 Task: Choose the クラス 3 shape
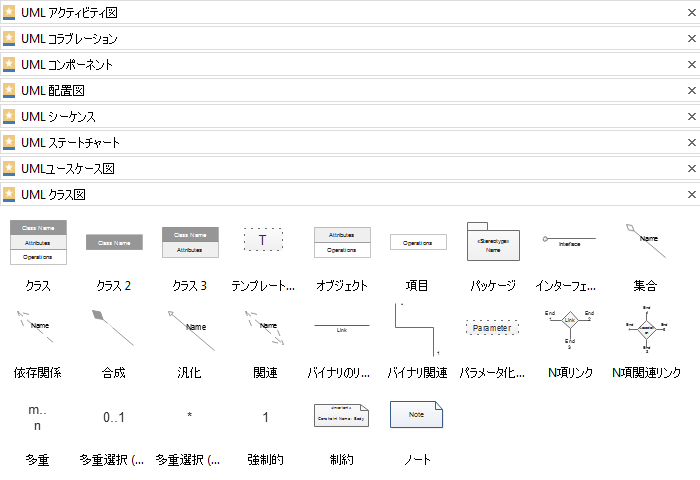190,242
